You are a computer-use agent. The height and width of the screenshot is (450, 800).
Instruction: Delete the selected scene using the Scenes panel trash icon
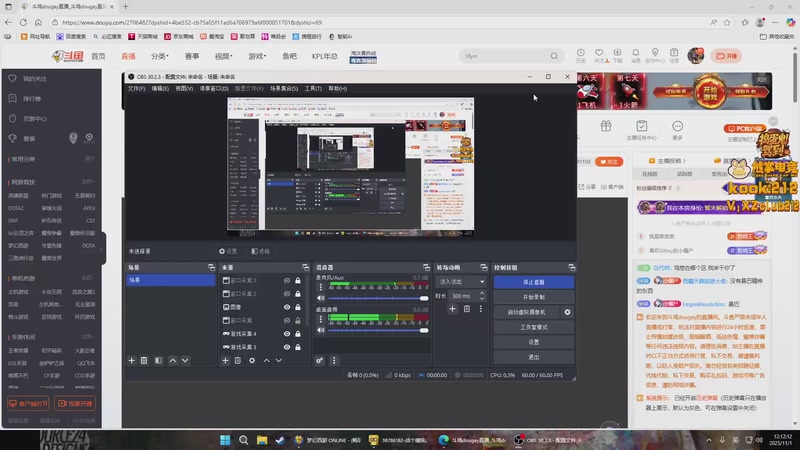pyautogui.click(x=144, y=360)
